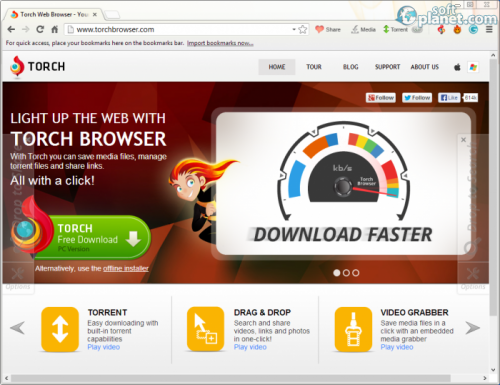Bookmark this page with the star icon
This screenshot has height=385, width=500.
tap(303, 29)
